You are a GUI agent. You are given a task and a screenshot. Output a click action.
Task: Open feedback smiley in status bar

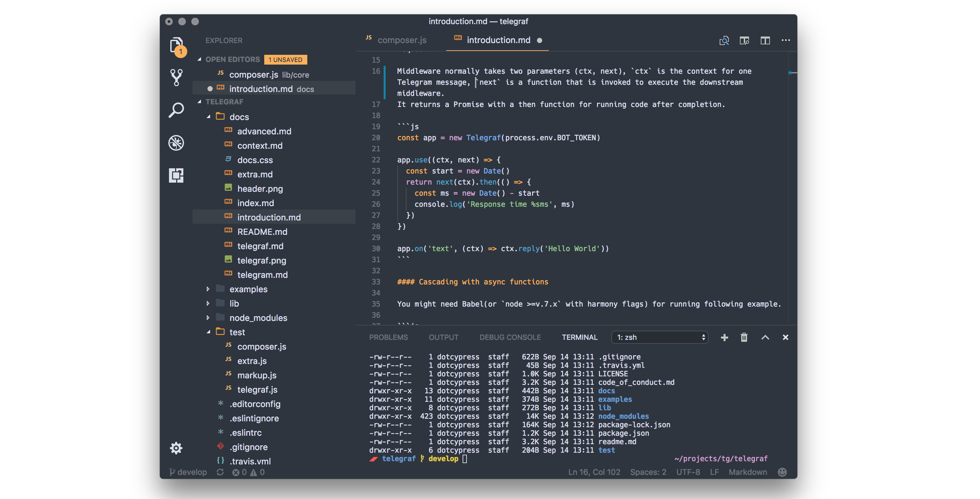pos(782,472)
